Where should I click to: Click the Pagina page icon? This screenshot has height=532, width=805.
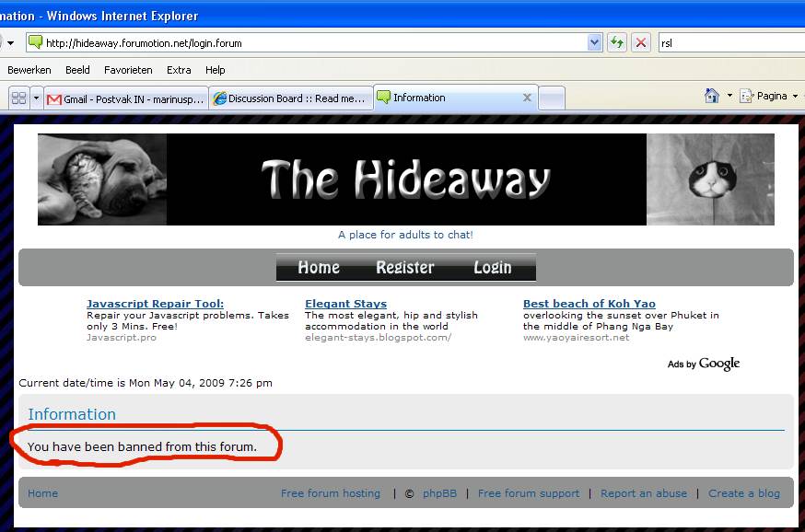pyautogui.click(x=747, y=96)
